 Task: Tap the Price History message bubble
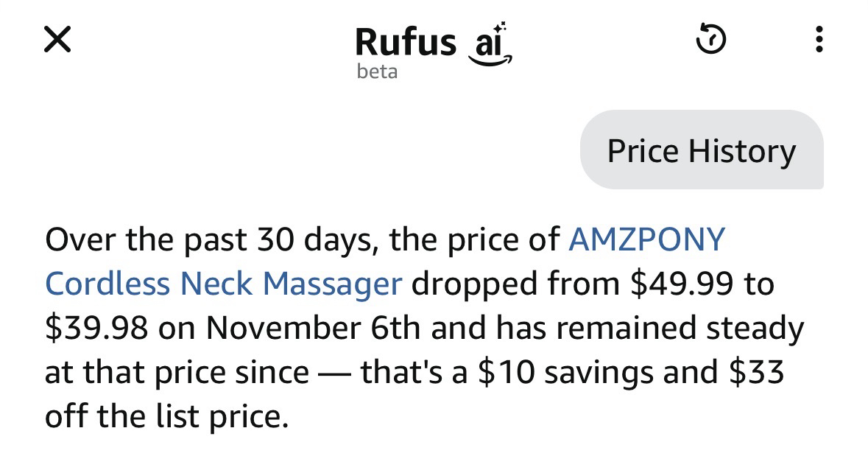(701, 151)
